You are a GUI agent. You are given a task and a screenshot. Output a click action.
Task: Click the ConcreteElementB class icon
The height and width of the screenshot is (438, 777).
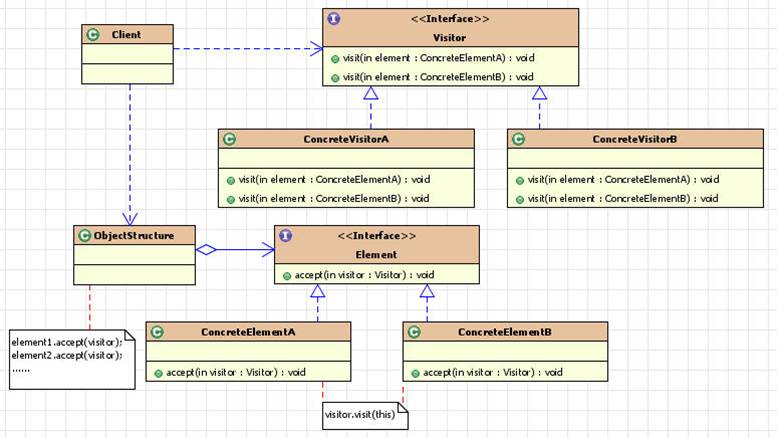[414, 332]
